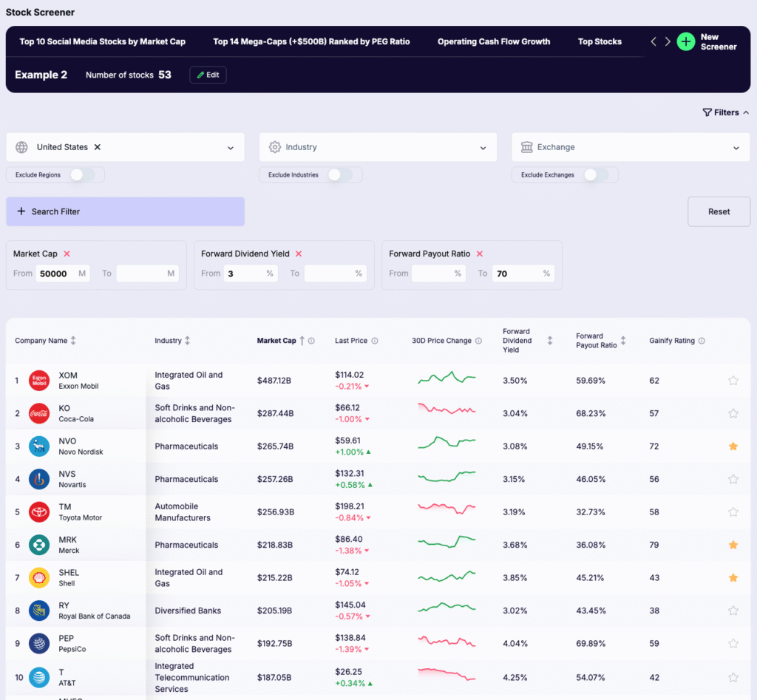Turn on the Exclude Industries switch
757x700 pixels.
tap(340, 174)
